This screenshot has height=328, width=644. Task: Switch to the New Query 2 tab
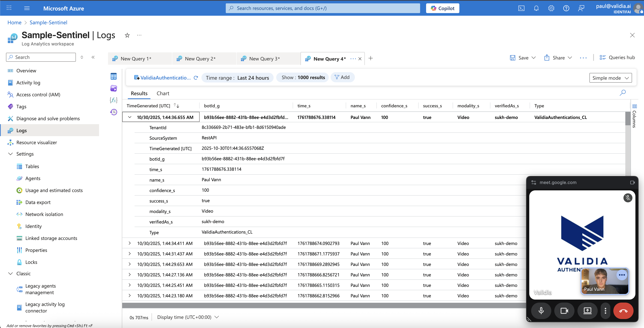click(x=200, y=59)
